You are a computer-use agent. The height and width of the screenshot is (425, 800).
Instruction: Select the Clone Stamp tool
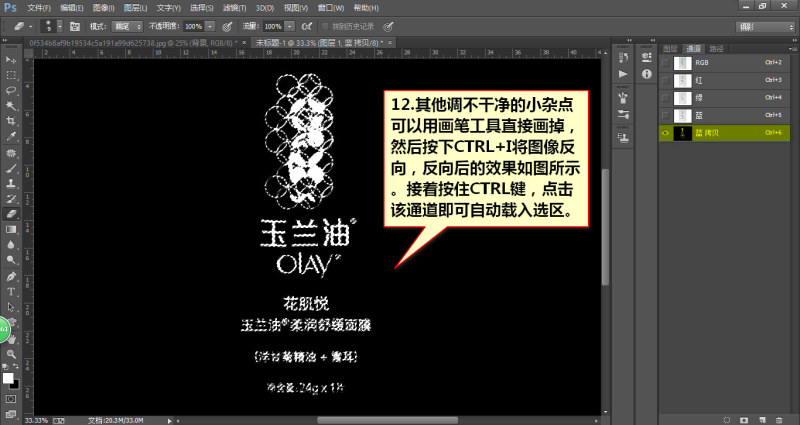point(11,184)
